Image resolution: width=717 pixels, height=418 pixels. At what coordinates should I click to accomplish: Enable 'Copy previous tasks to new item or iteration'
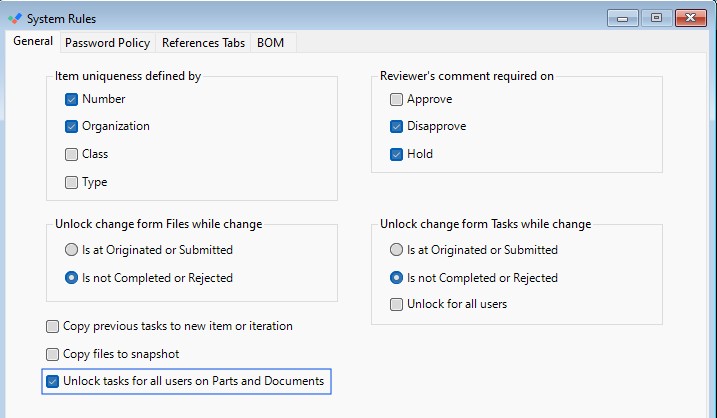tap(52, 326)
